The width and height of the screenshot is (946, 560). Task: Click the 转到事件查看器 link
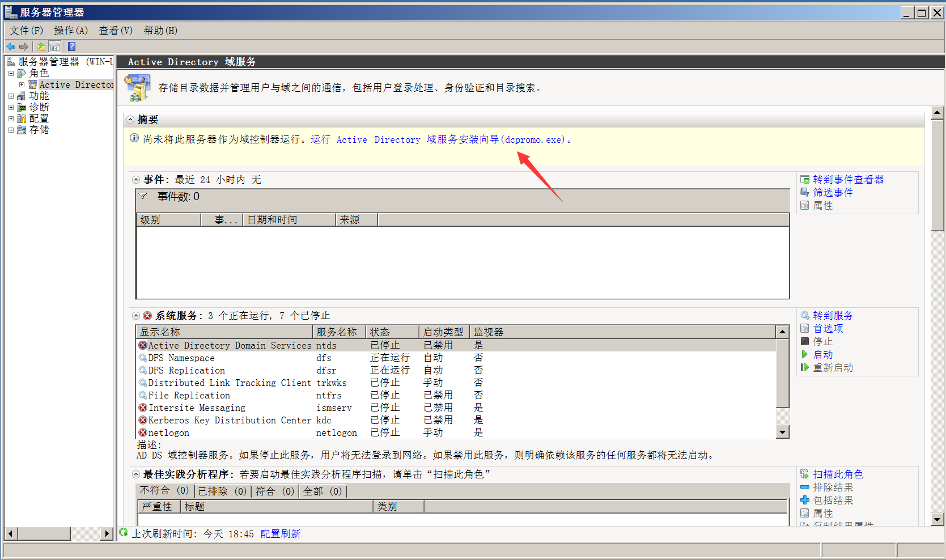point(849,180)
